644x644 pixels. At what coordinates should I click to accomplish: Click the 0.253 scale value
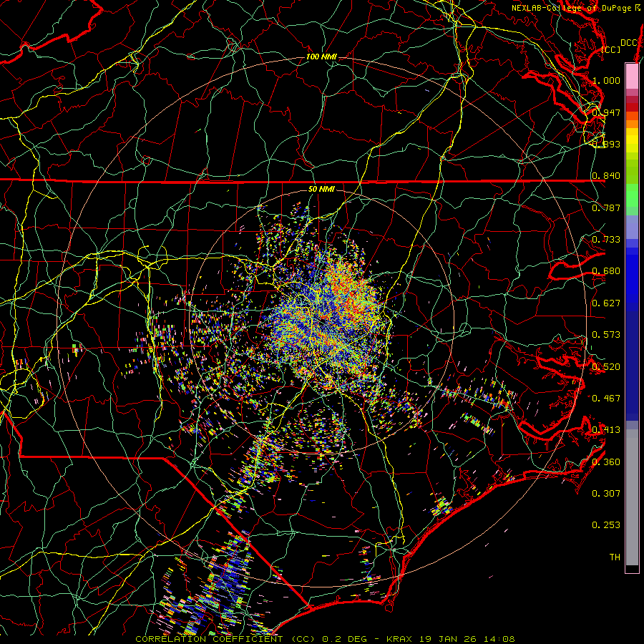[606, 525]
